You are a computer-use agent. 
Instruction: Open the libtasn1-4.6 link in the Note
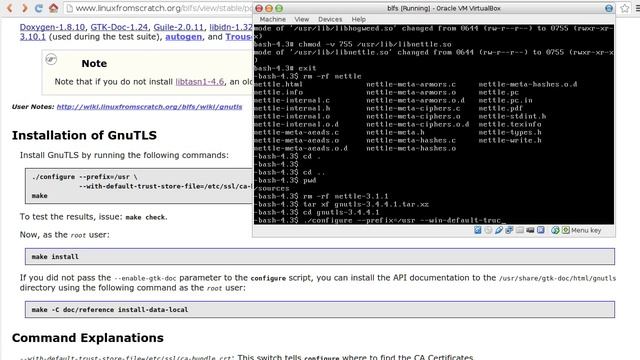[200, 82]
